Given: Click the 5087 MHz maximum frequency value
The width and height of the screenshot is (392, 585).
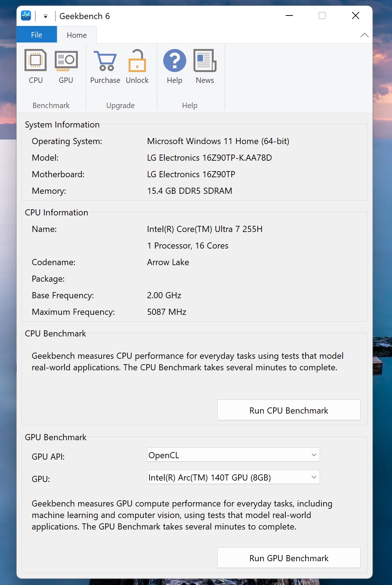Looking at the screenshot, I should point(166,312).
